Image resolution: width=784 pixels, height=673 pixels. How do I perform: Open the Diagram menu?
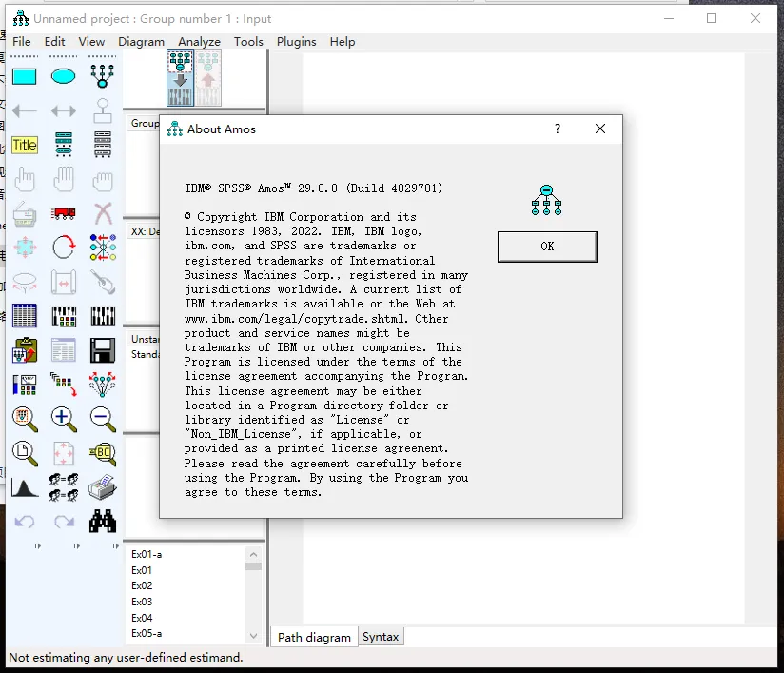pos(141,42)
